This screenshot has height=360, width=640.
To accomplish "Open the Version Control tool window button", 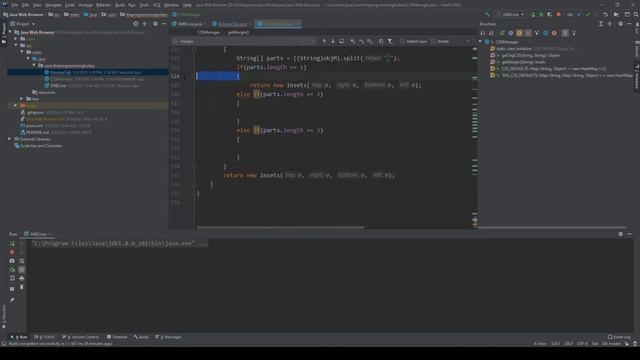I will 80,337.
